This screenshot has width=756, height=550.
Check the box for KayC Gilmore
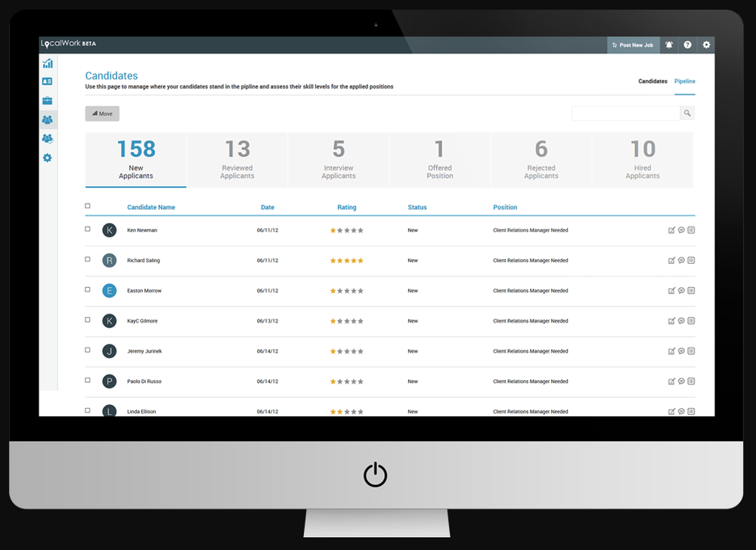point(88,320)
